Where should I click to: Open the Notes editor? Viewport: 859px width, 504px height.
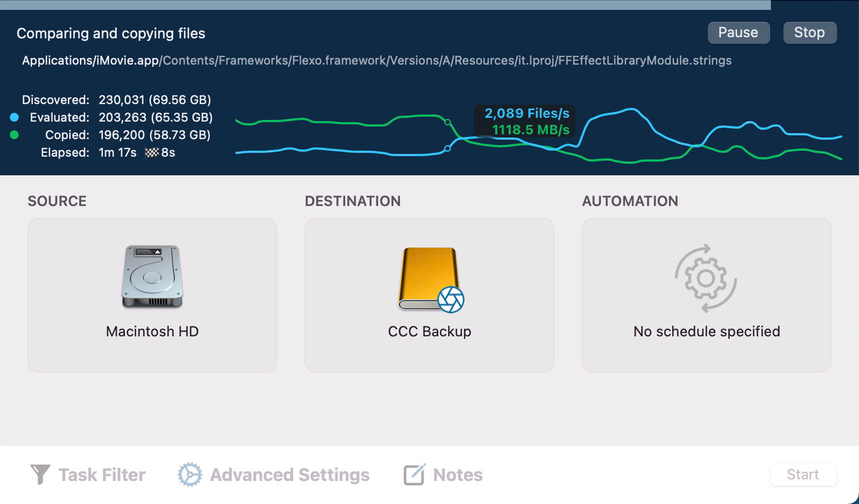(x=443, y=474)
